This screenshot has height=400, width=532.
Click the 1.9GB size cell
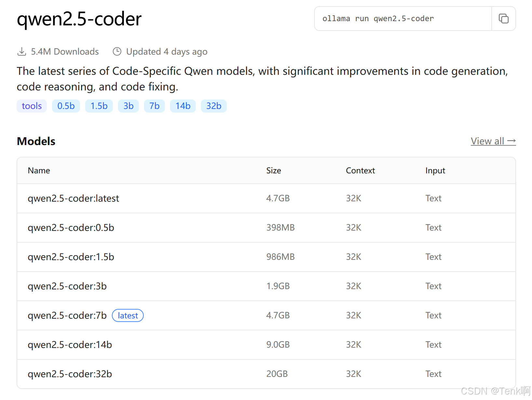(x=278, y=286)
